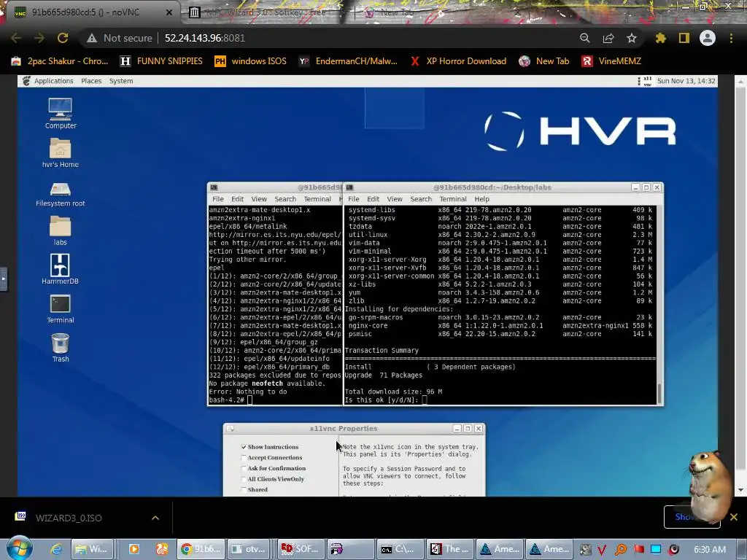Click the Windows taskbar clock 6:30 AM
The height and width of the screenshot is (560, 747).
tap(710, 549)
